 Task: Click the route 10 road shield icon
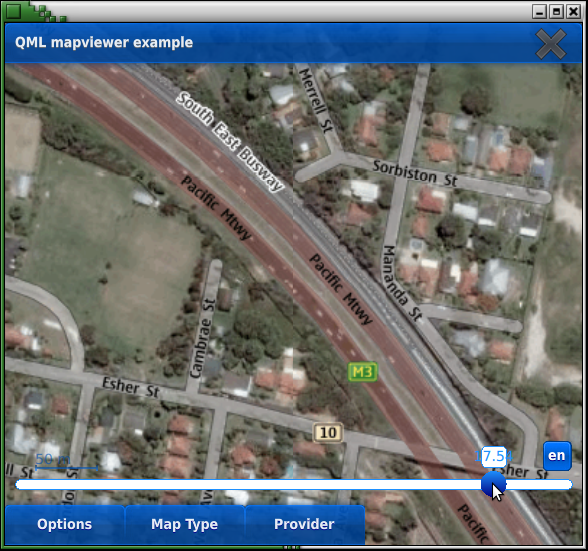point(328,432)
